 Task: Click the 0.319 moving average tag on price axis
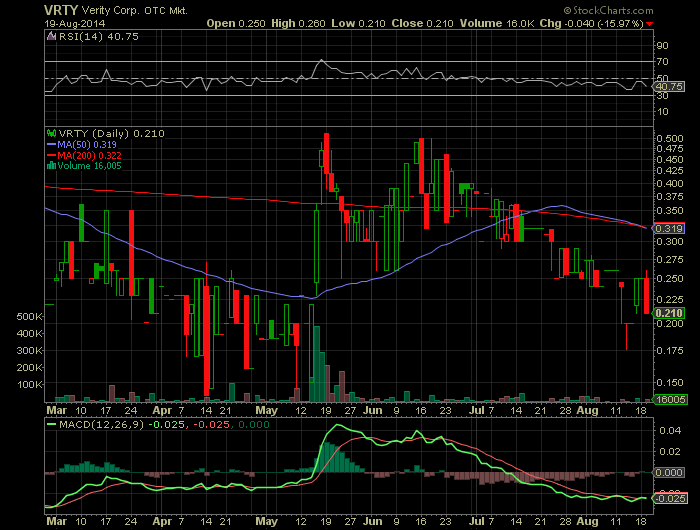(x=669, y=229)
